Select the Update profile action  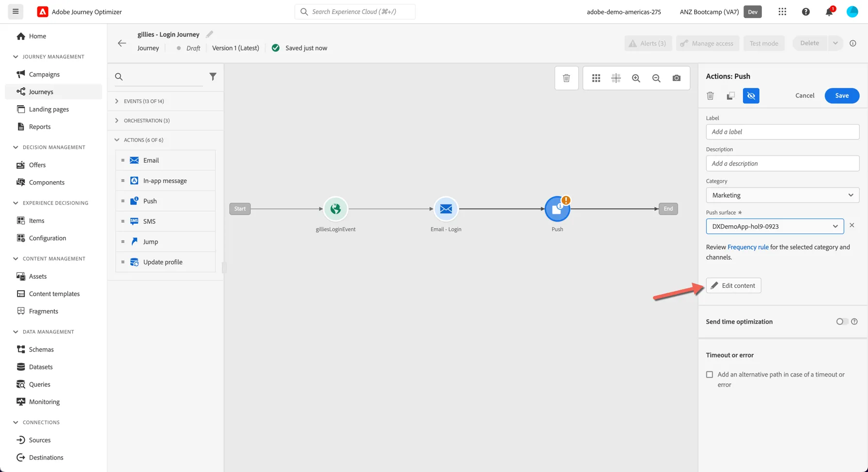tap(166, 262)
